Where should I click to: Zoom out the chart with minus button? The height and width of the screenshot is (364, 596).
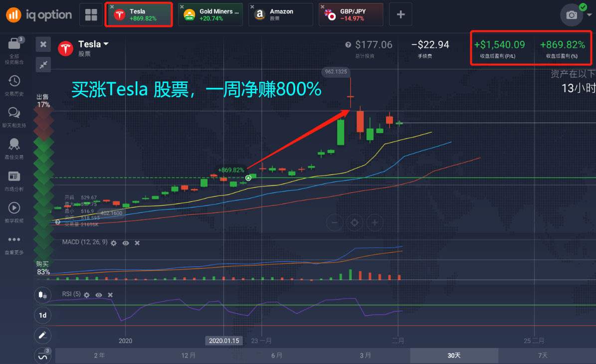[x=335, y=223]
